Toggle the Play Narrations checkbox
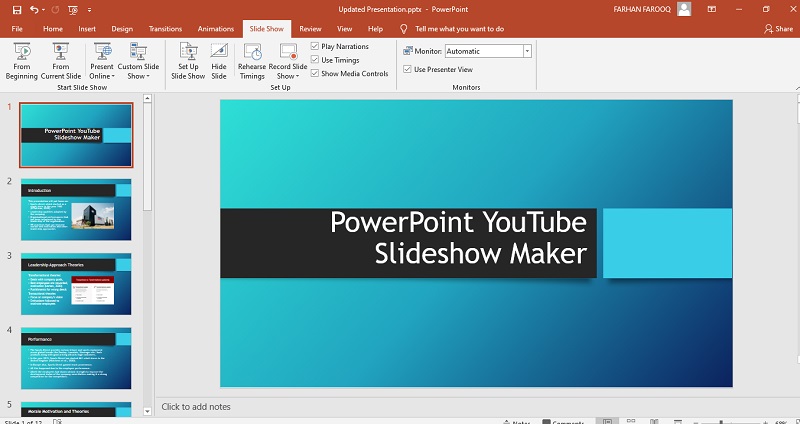The height and width of the screenshot is (424, 800). tap(315, 46)
